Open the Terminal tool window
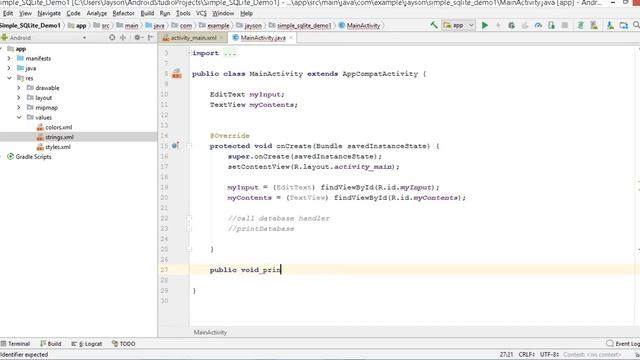The width and height of the screenshot is (640, 360). coord(16,344)
